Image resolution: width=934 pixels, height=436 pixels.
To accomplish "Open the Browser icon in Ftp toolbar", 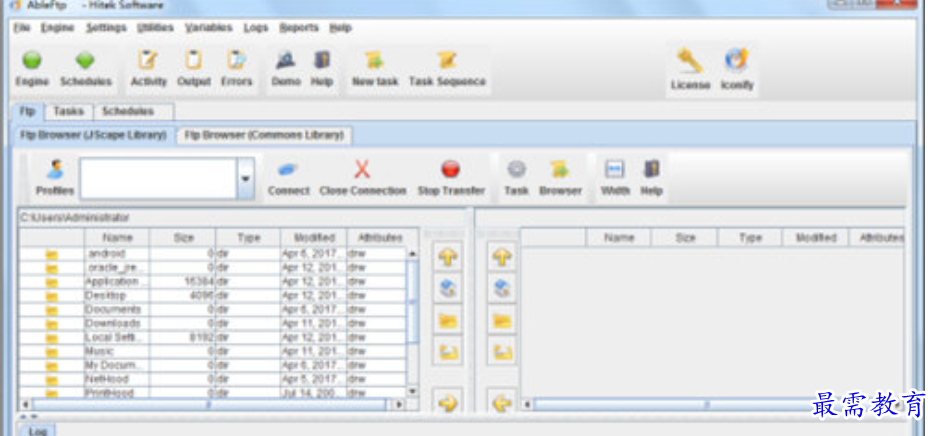I will tap(560, 170).
